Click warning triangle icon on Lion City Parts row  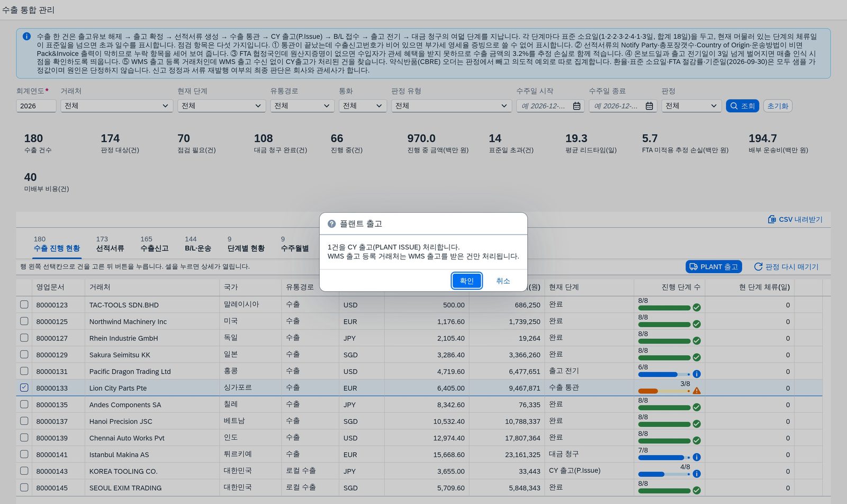point(697,391)
